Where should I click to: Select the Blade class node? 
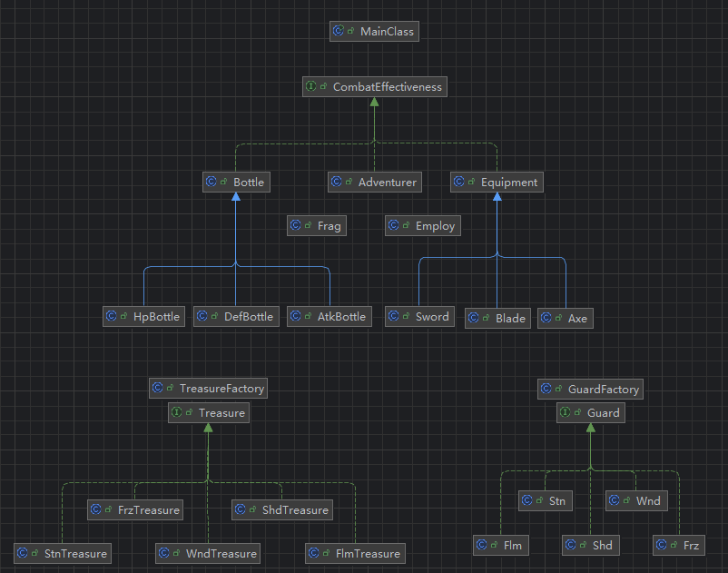(x=497, y=318)
